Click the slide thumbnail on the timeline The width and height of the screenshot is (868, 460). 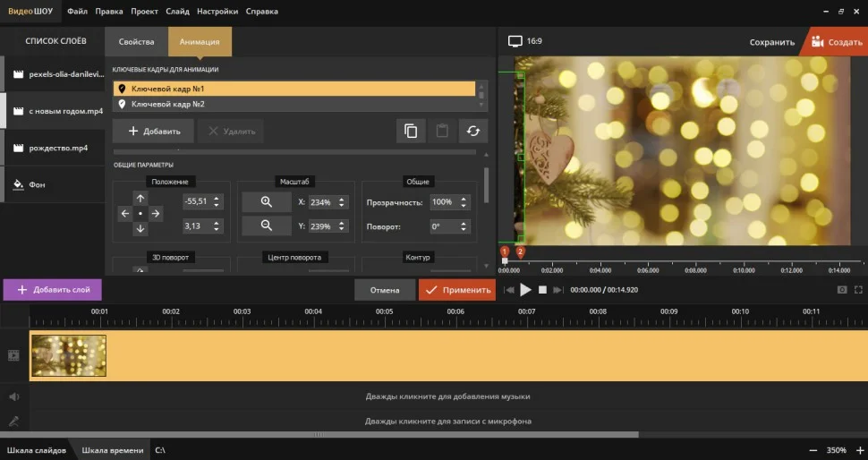tap(69, 355)
